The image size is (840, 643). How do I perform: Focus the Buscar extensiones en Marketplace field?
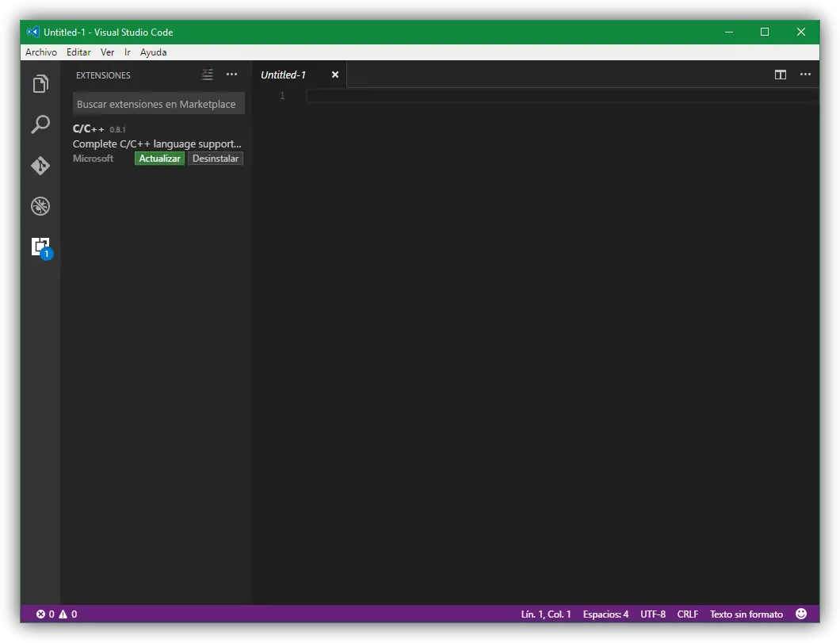(158, 104)
